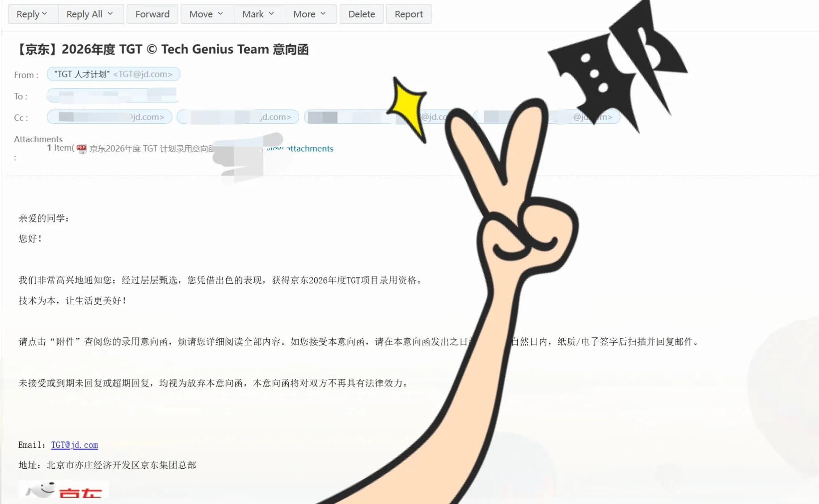Viewport: 819px width, 504px height.
Task: Select the second Cc recipient chip
Action: pos(238,117)
